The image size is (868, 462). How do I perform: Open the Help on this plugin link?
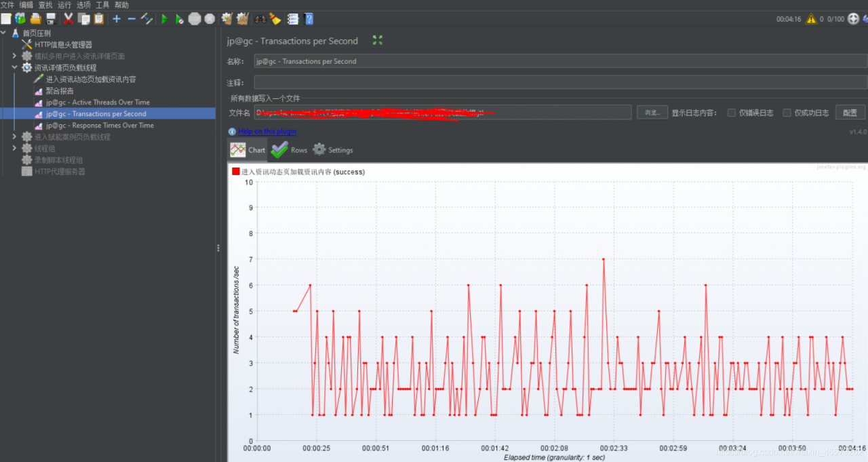point(267,132)
